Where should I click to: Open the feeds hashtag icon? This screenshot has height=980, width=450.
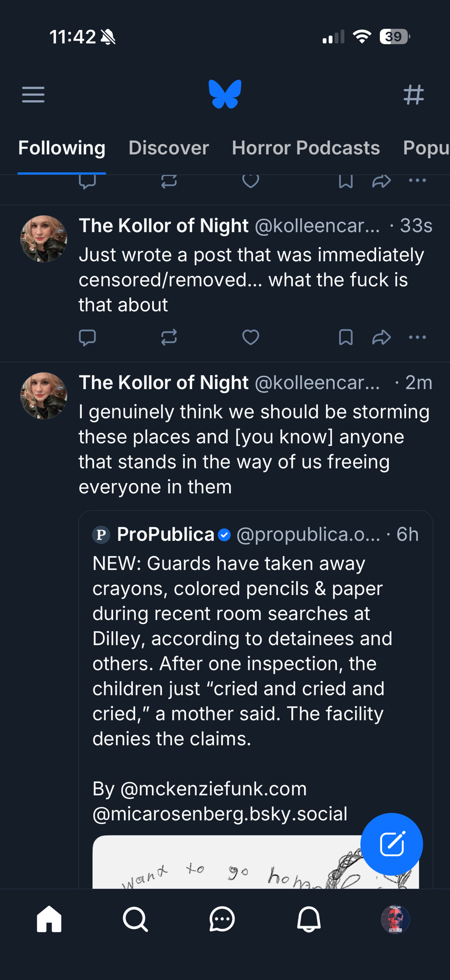(x=413, y=95)
